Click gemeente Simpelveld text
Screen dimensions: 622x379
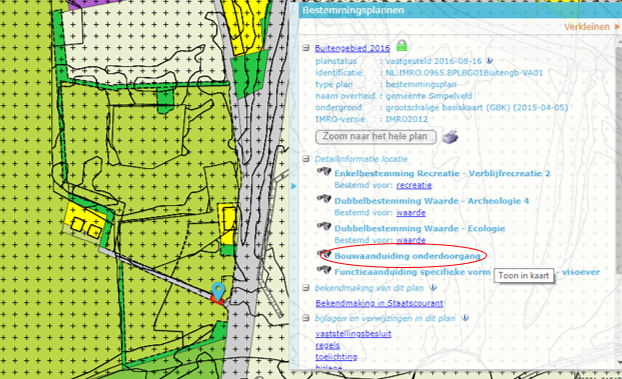point(429,96)
